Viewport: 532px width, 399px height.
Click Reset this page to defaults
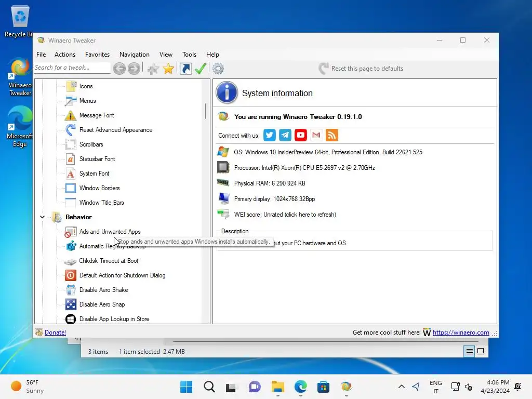coord(361,69)
